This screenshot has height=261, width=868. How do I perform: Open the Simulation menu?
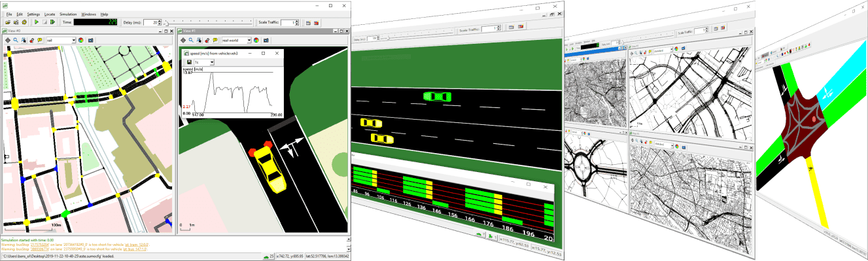click(x=68, y=14)
